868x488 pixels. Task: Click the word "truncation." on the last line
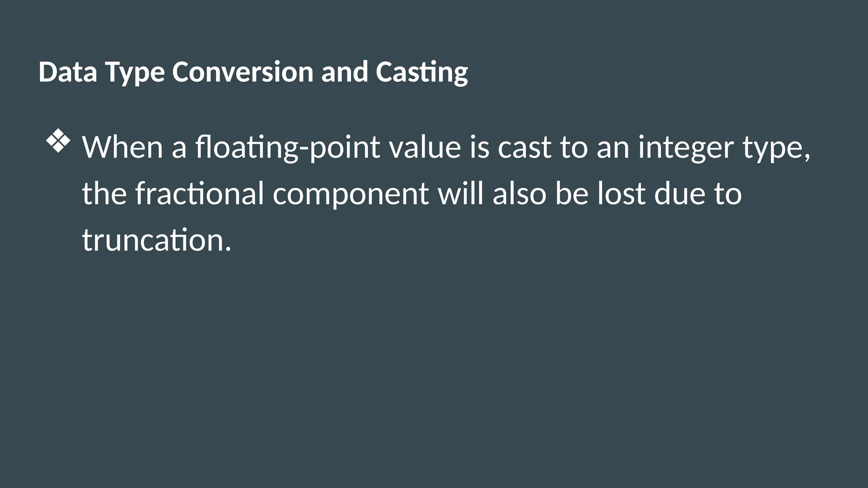(x=157, y=240)
